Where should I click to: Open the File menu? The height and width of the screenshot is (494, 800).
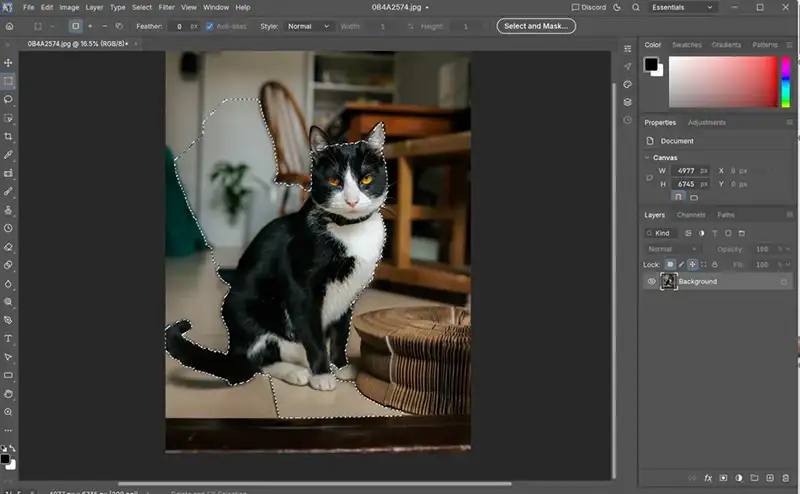pyautogui.click(x=29, y=8)
